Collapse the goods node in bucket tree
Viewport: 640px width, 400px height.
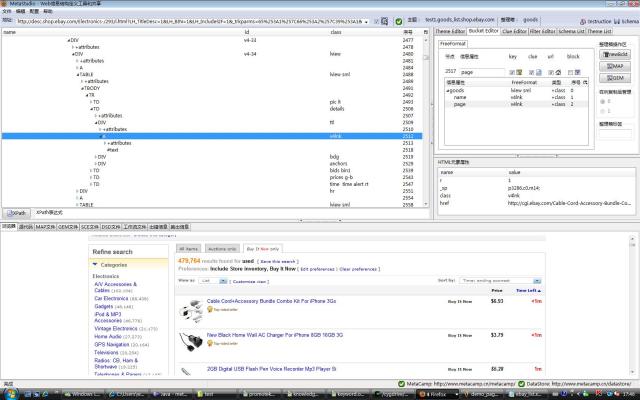tap(447, 91)
